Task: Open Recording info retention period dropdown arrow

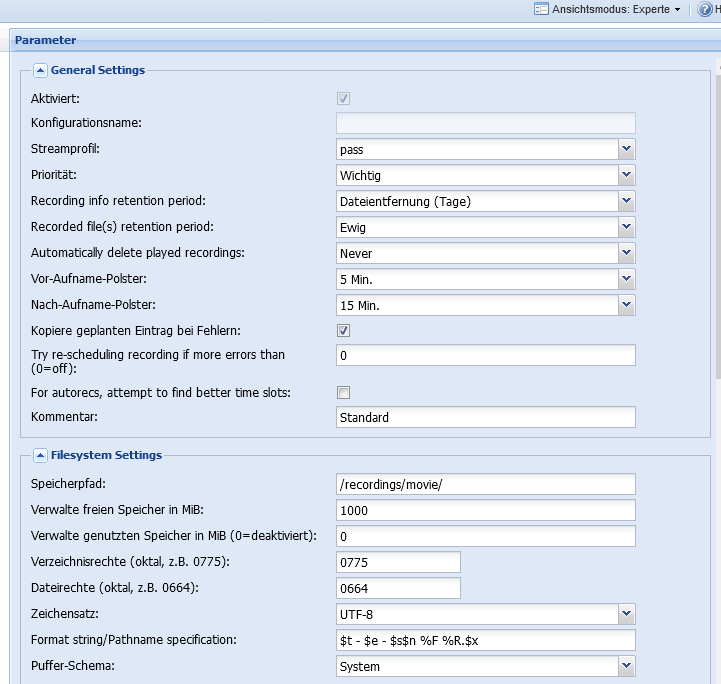Action: (626, 201)
